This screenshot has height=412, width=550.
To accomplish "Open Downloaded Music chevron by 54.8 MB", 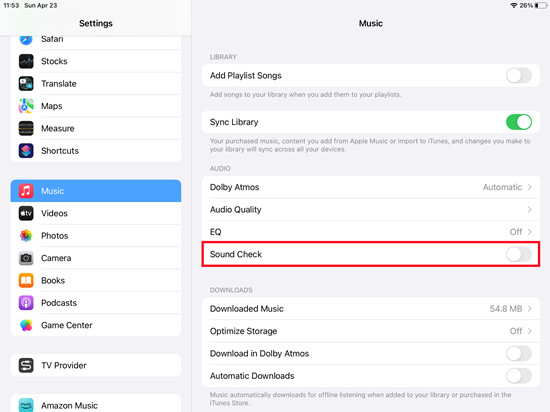I will click(x=530, y=309).
